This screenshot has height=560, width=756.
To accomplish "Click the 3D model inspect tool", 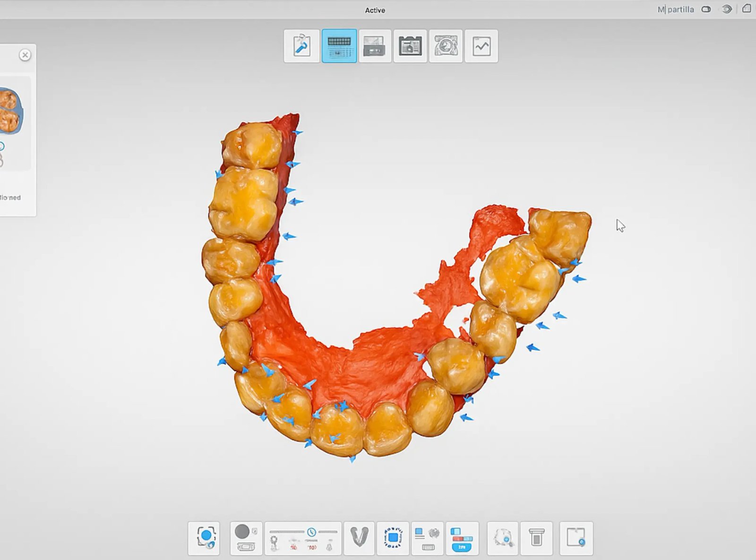I will click(x=502, y=538).
